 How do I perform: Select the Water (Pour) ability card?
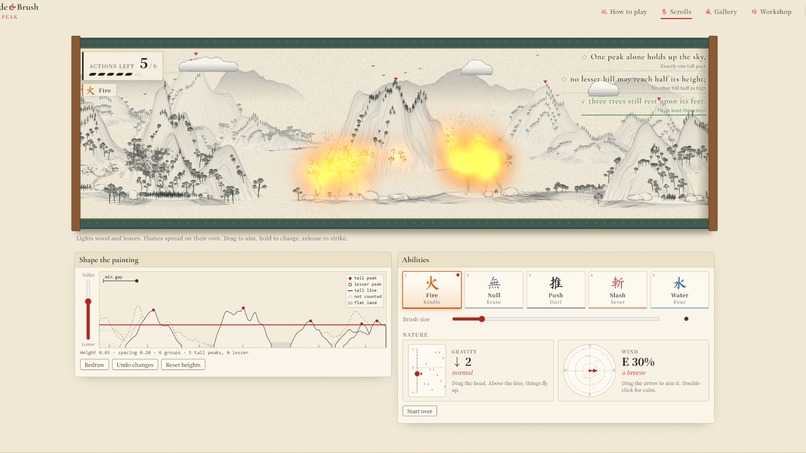(680, 290)
